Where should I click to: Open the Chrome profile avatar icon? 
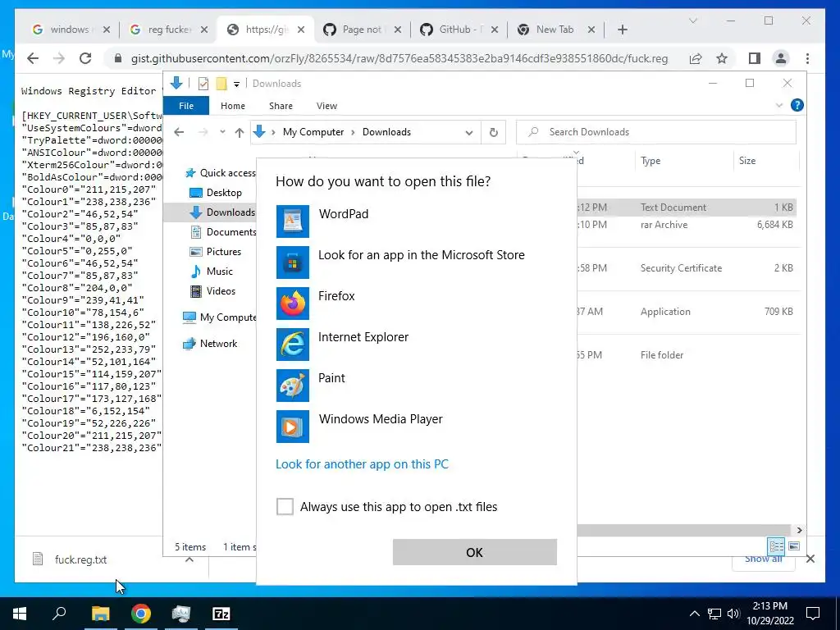click(x=781, y=58)
